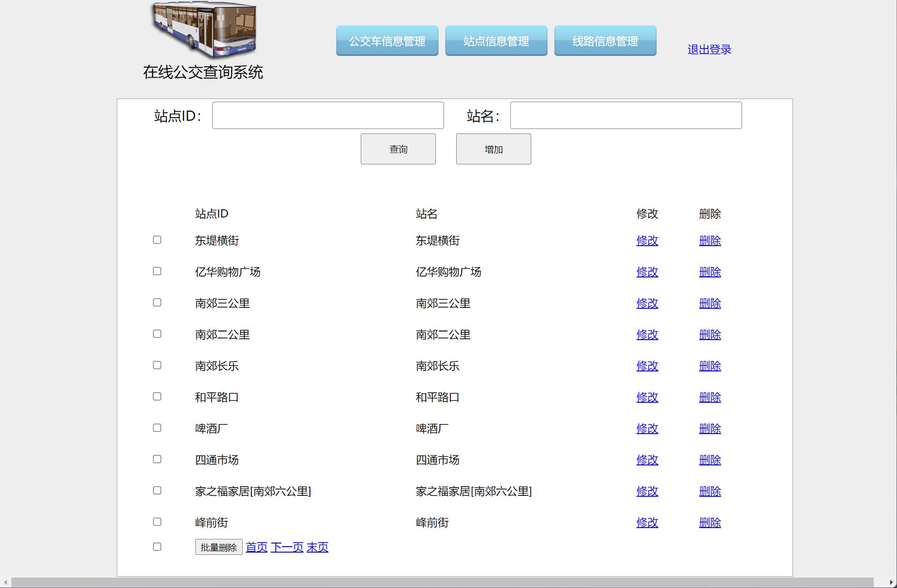The width and height of the screenshot is (897, 588).
Task: Open 公交车信息管理 section
Action: tap(387, 41)
